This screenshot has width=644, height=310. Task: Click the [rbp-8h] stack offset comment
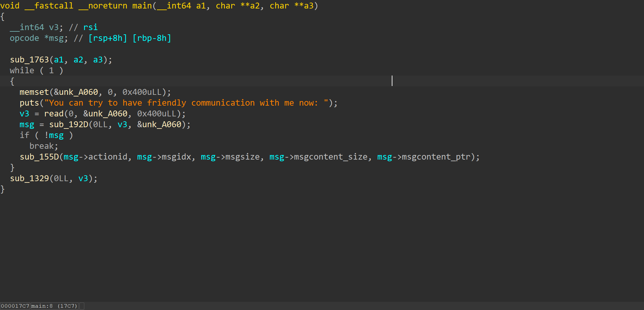(x=152, y=38)
